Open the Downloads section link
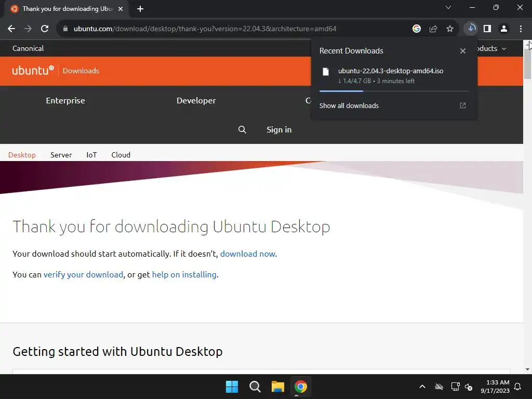The image size is (532, 399). pyautogui.click(x=81, y=71)
